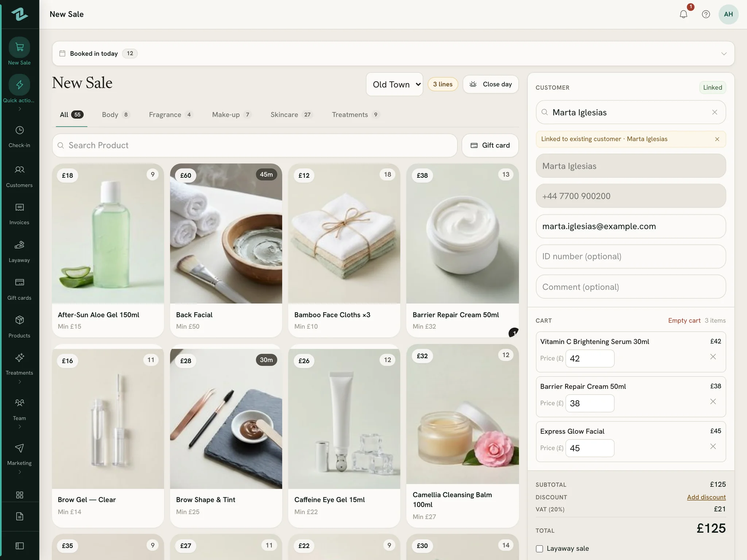The width and height of the screenshot is (747, 560).
Task: Open the New Sale cart icon in sidebar
Action: [x=19, y=47]
